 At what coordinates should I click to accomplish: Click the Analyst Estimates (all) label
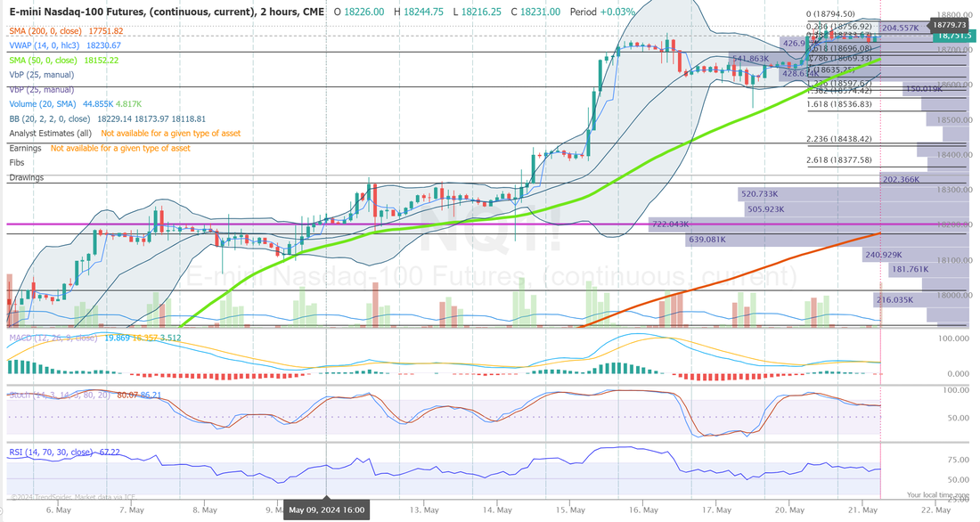[50, 133]
